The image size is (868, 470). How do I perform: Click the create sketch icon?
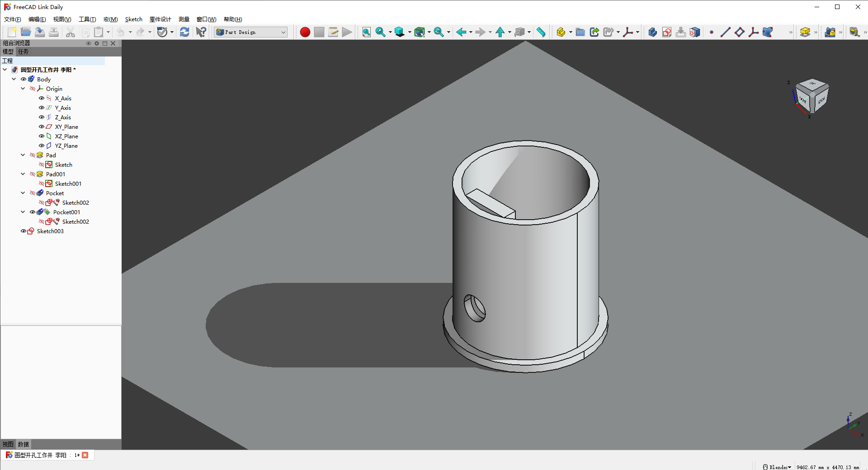(666, 32)
